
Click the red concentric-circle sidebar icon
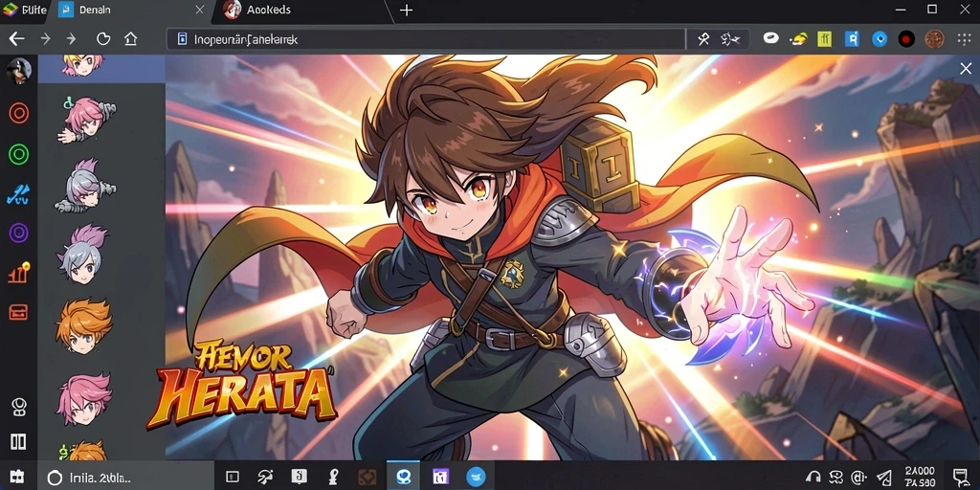tap(19, 113)
